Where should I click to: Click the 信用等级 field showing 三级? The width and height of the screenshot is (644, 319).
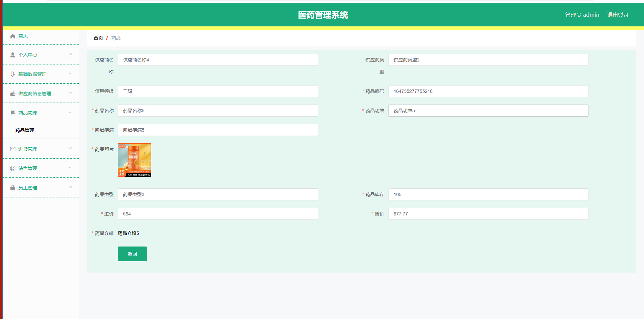tap(218, 91)
